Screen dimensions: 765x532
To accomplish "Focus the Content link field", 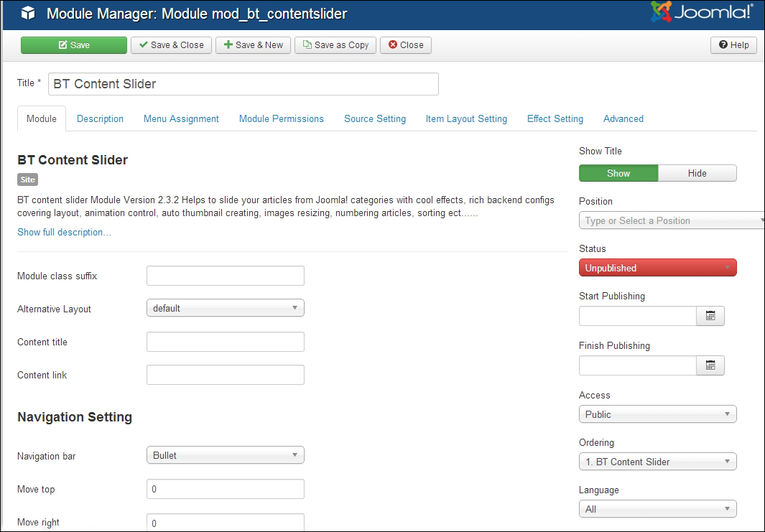I will point(226,375).
